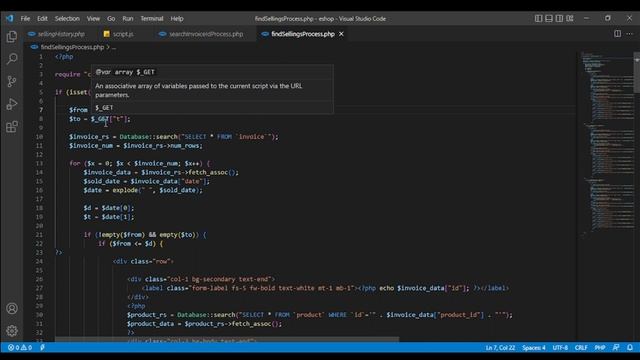Open the Run and Debug view
640x360 pixels.
pyautogui.click(x=12, y=104)
